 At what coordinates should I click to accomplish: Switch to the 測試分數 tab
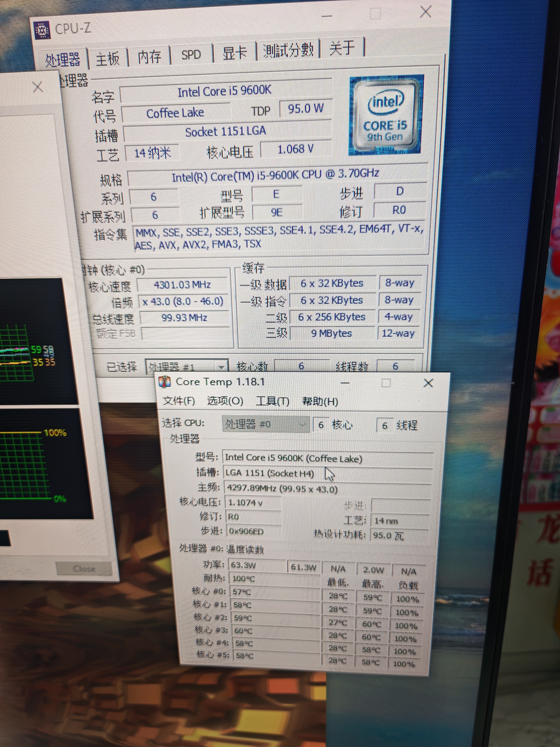tap(288, 50)
